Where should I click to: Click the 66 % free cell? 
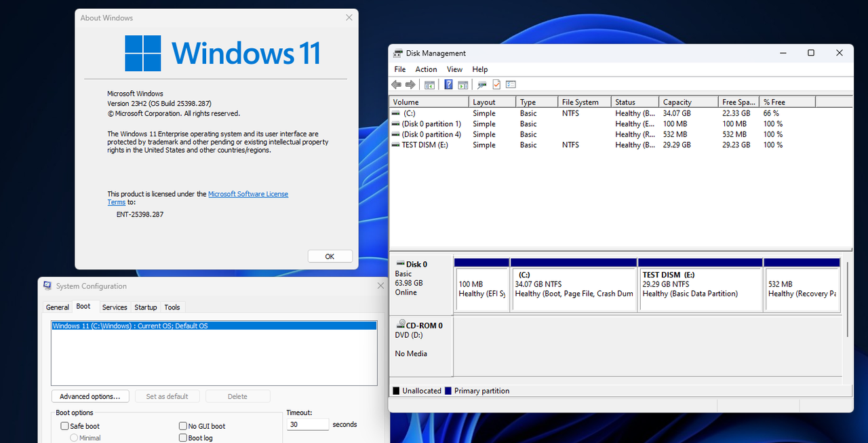771,113
